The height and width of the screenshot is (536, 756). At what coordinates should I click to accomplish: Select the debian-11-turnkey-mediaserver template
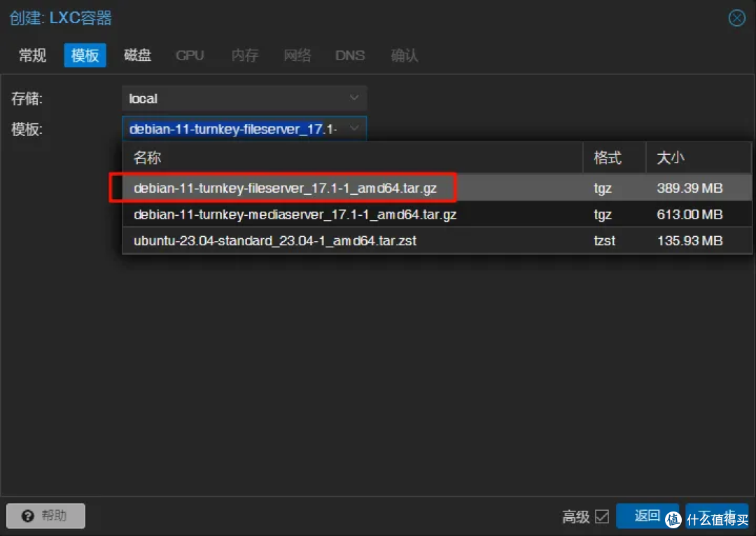pos(295,214)
